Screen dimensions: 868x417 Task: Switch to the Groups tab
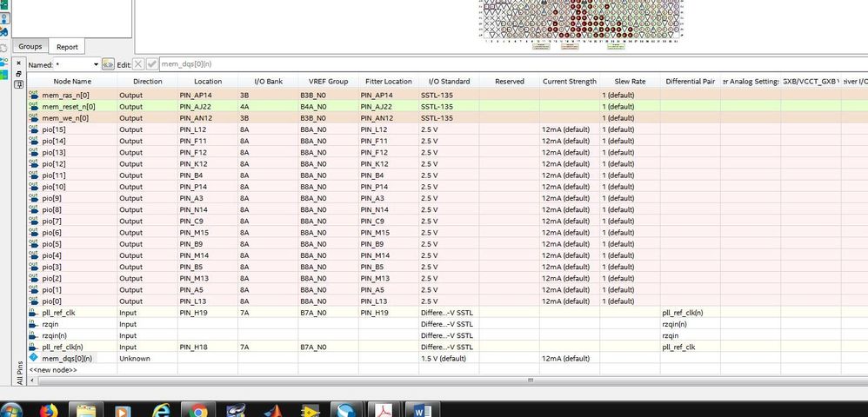[30, 46]
